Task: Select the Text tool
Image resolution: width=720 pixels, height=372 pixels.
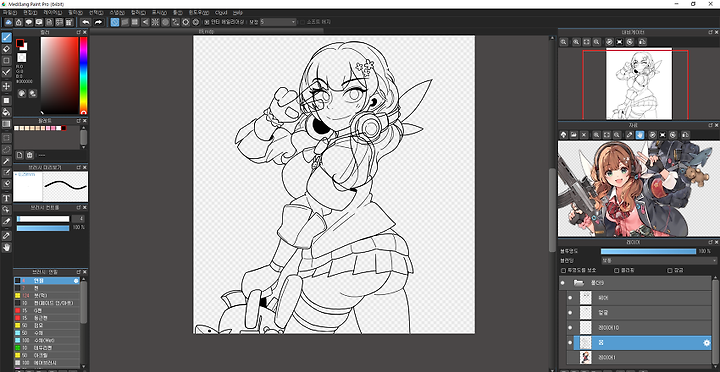Action: click(6, 198)
